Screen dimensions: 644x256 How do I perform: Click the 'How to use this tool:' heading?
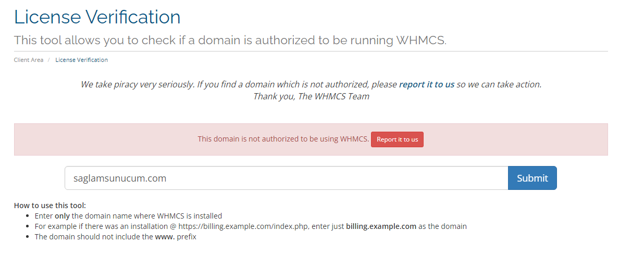(50, 206)
